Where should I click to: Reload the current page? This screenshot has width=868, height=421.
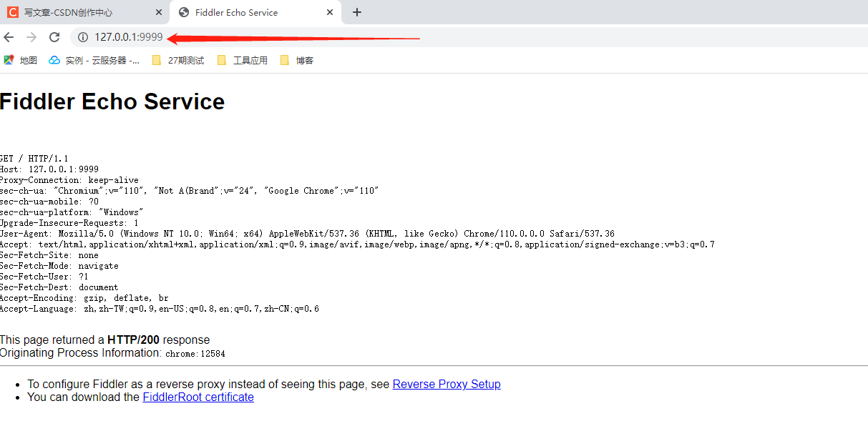[x=54, y=37]
